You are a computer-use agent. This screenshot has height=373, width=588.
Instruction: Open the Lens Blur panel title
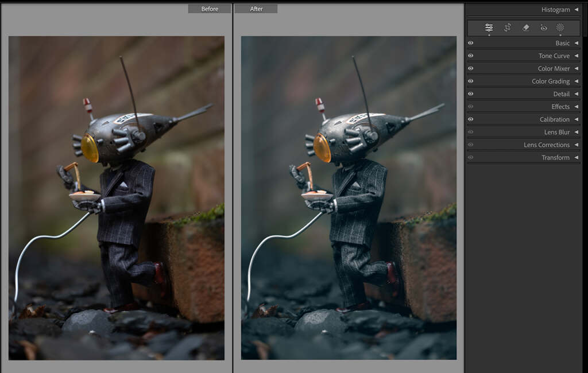pos(557,133)
